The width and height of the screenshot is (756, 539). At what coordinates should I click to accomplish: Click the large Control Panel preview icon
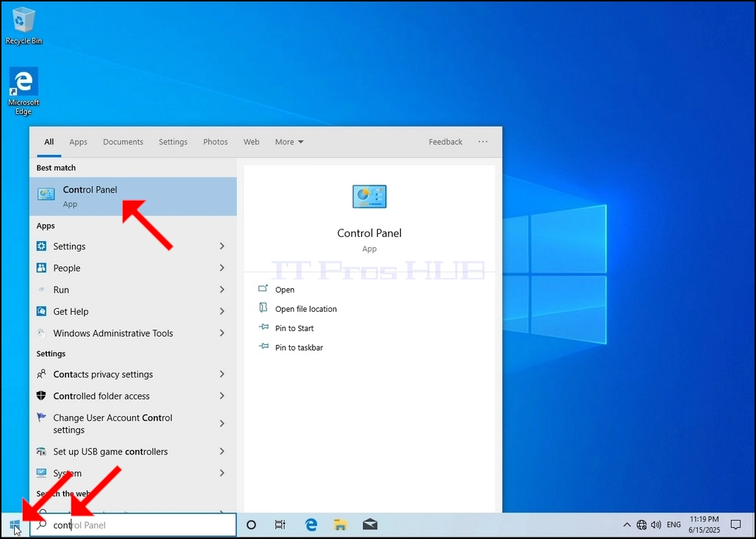[369, 196]
